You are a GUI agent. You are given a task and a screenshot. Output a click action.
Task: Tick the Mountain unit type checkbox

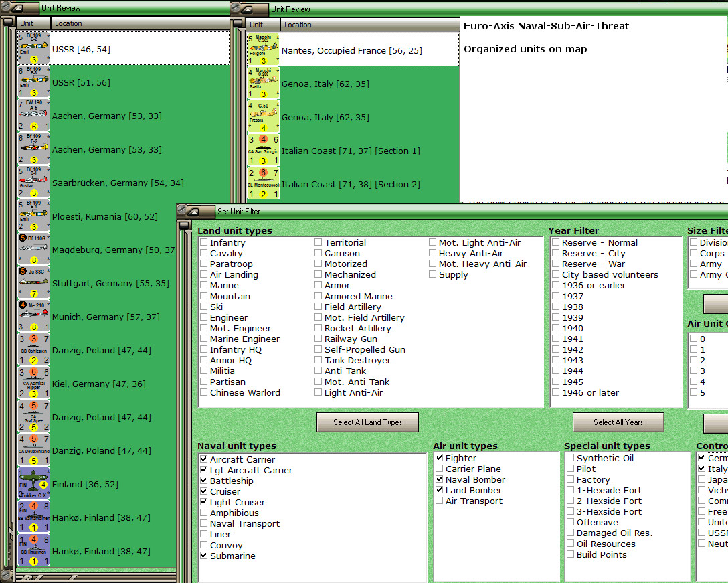coord(203,295)
